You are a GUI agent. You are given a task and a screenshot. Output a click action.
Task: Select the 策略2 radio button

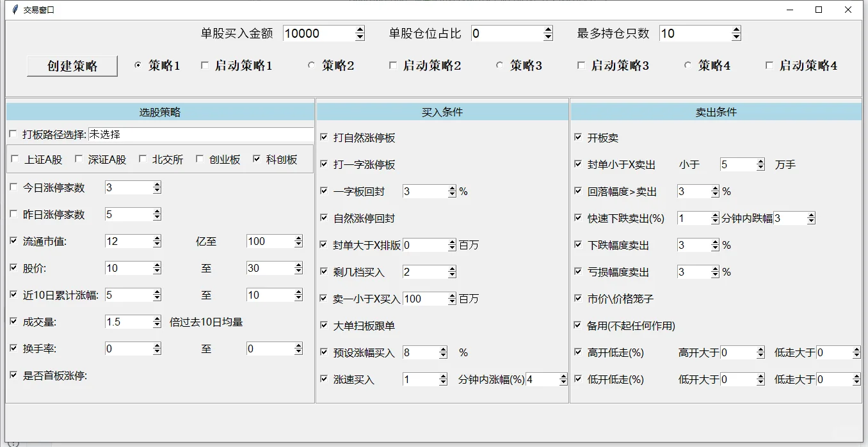pos(312,66)
